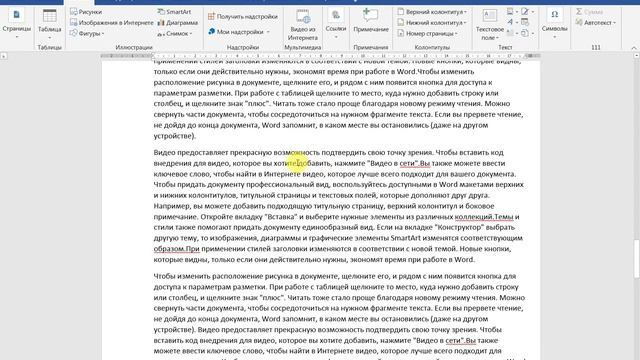The image size is (640, 360).
Task: Click the word "SmartArt" in the document text
Action: click(x=406, y=238)
